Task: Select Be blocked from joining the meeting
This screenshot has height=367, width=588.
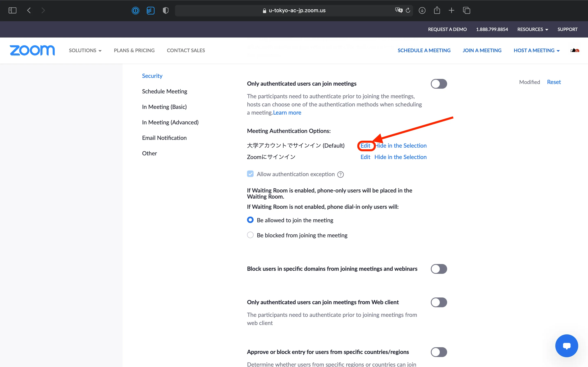Action: (250, 235)
